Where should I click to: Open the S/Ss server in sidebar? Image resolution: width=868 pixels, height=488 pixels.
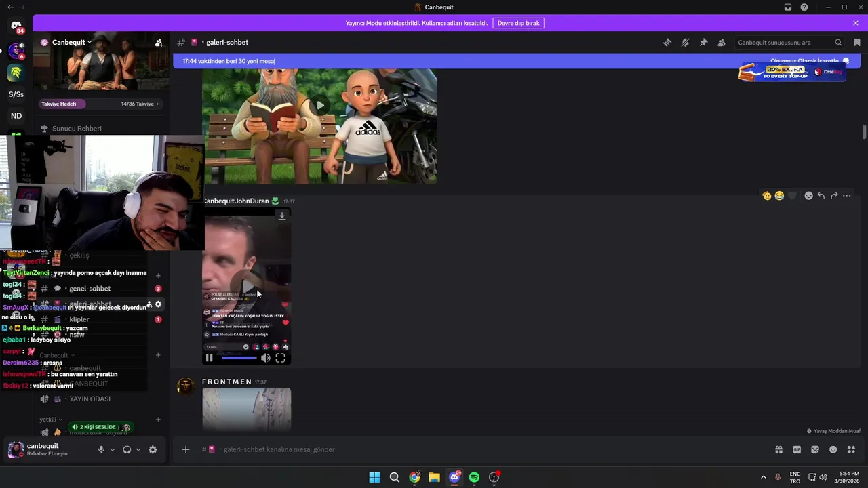(16, 94)
